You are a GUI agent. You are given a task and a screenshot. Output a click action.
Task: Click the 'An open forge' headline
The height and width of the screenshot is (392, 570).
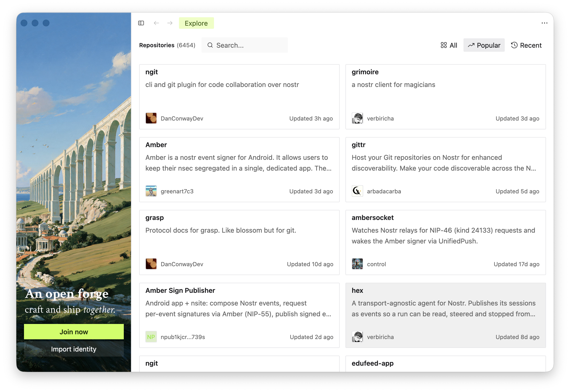click(67, 294)
